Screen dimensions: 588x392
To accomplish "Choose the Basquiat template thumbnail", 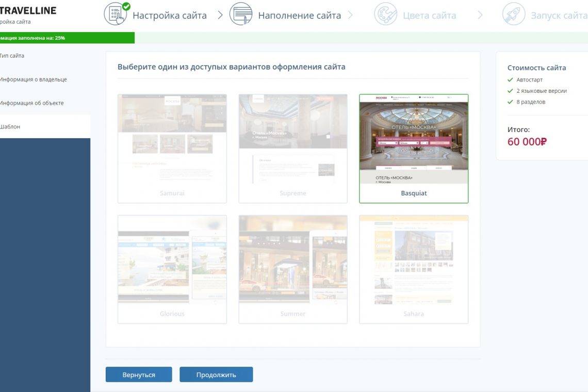I will point(414,149).
